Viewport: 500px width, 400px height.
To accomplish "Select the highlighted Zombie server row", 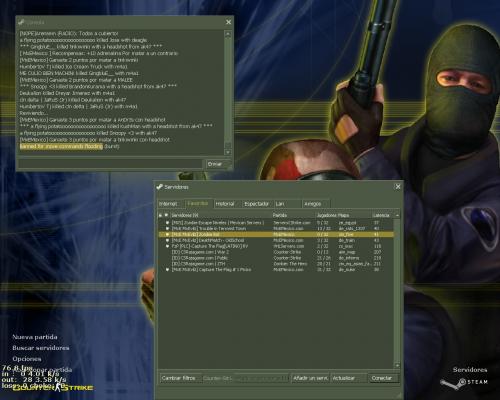I will 276,235.
